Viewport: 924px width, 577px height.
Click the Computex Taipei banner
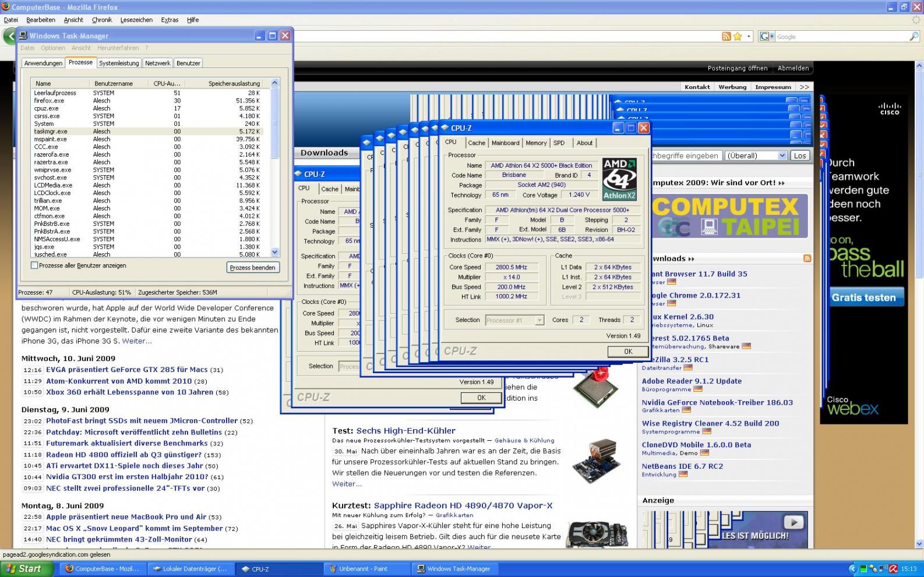729,215
